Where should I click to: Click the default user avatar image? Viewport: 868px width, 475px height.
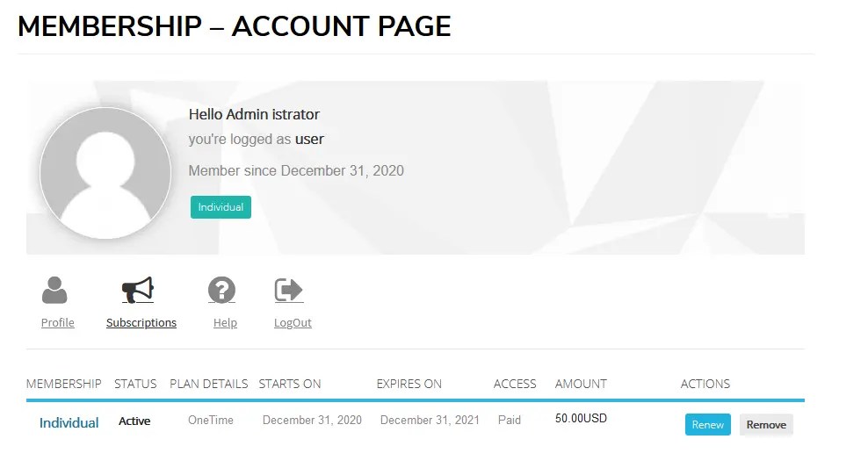coord(105,173)
